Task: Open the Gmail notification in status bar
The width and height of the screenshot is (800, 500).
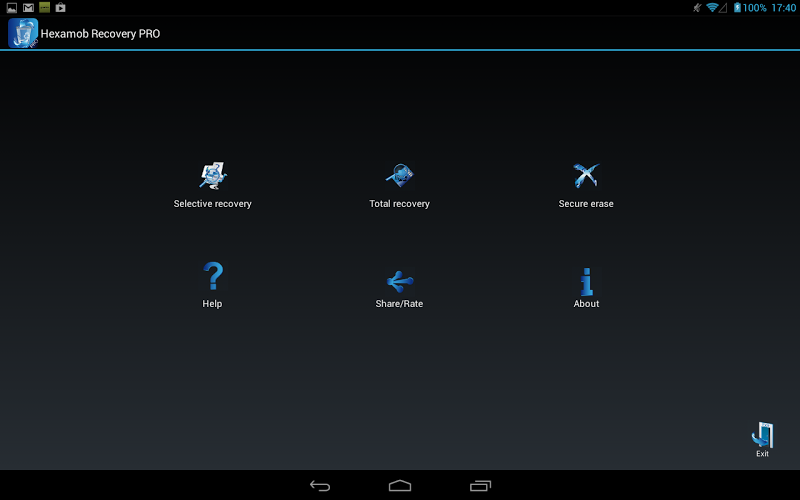Action: click(29, 8)
